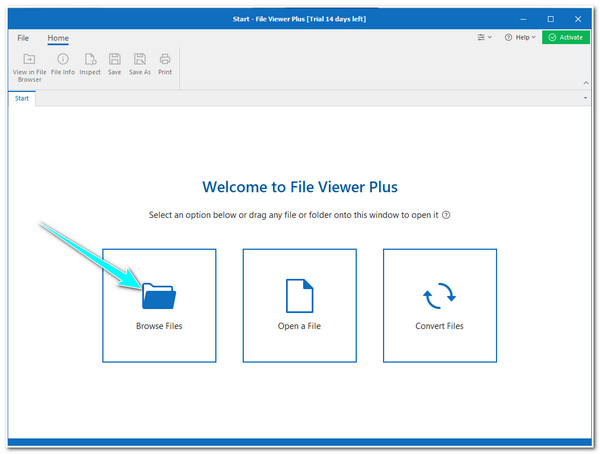Viewport: 600px width, 454px height.
Task: Click the help circle beside the instructions
Action: pos(446,215)
